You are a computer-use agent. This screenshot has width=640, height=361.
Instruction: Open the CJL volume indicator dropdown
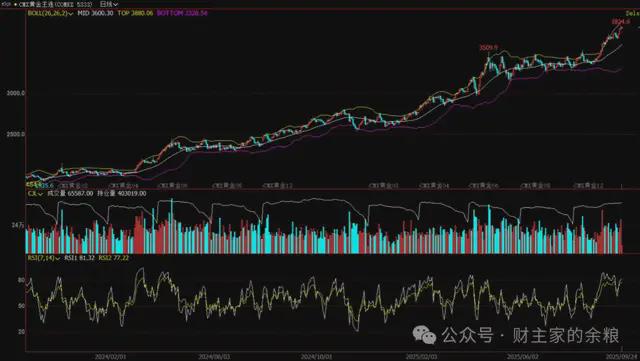pyautogui.click(x=35, y=193)
